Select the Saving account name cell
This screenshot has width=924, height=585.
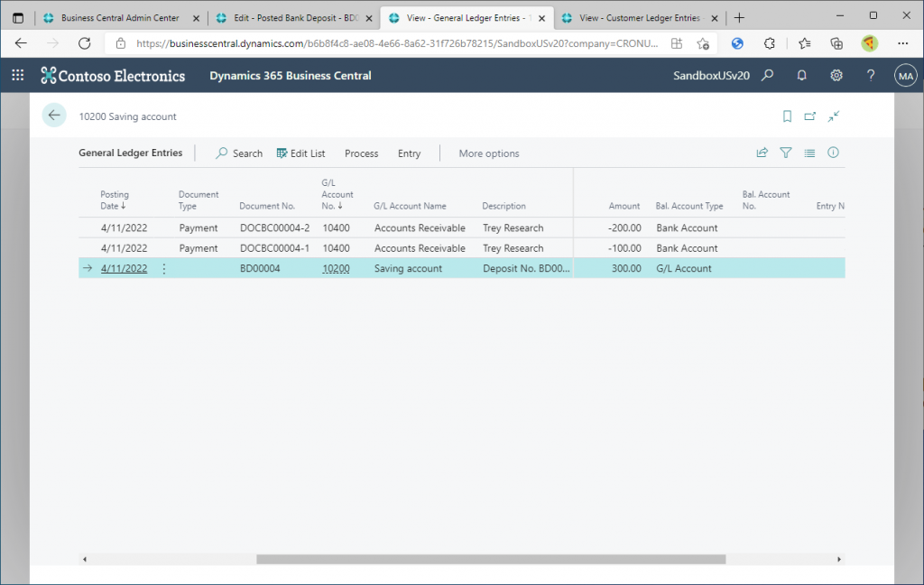click(x=408, y=268)
